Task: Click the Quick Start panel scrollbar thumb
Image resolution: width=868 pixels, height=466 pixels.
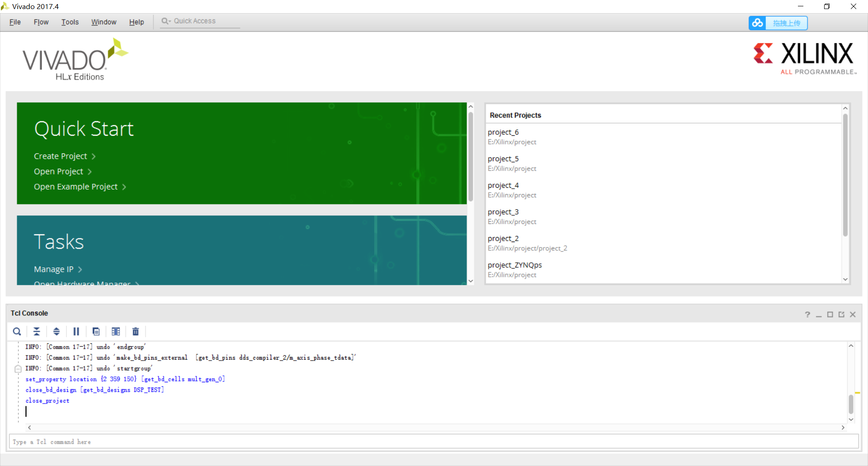Action: point(471,157)
